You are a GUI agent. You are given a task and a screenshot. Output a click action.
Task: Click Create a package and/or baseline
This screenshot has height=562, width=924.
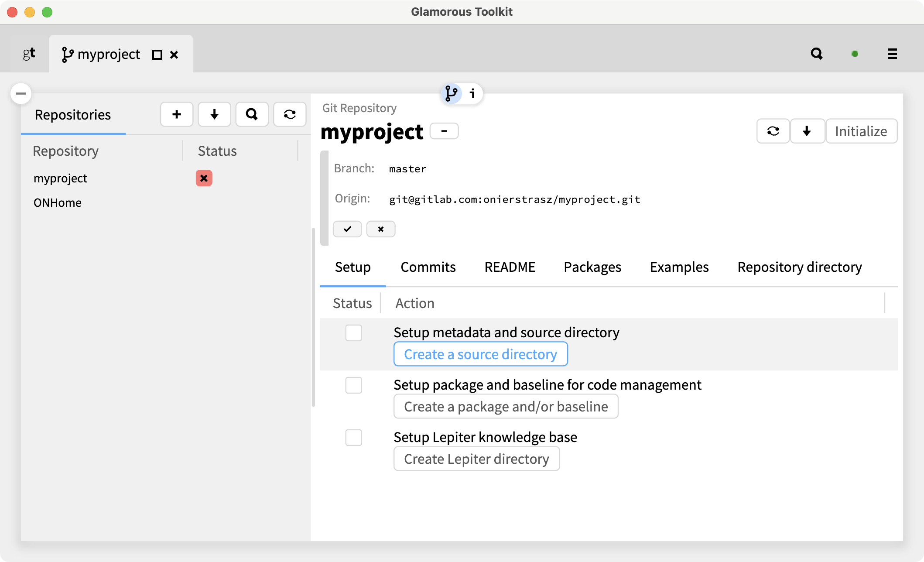(506, 406)
